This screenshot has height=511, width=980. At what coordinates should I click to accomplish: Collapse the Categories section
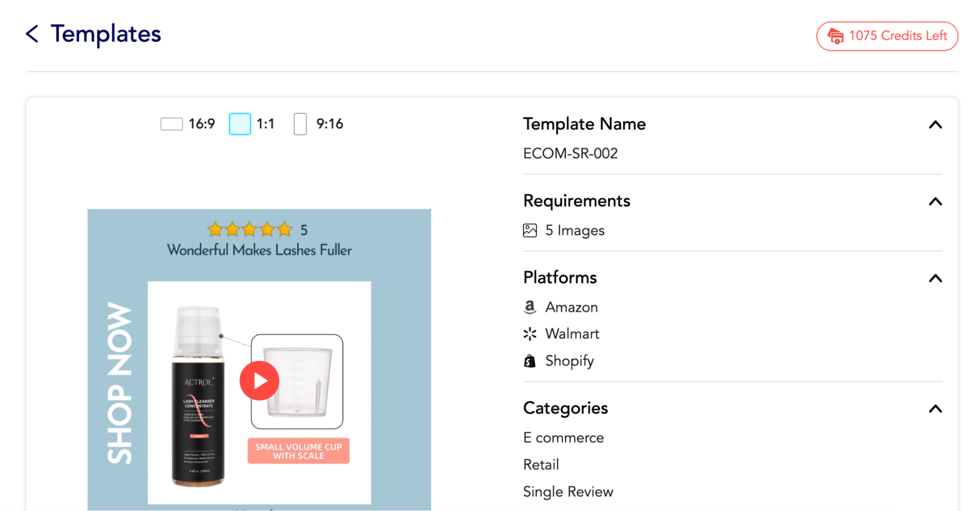[935, 409]
